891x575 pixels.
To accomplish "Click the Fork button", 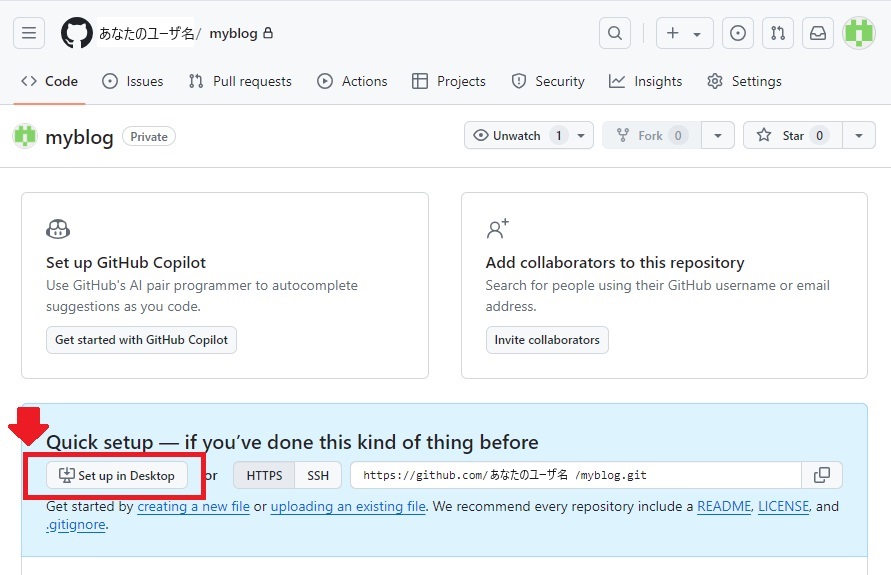I will coord(652,135).
